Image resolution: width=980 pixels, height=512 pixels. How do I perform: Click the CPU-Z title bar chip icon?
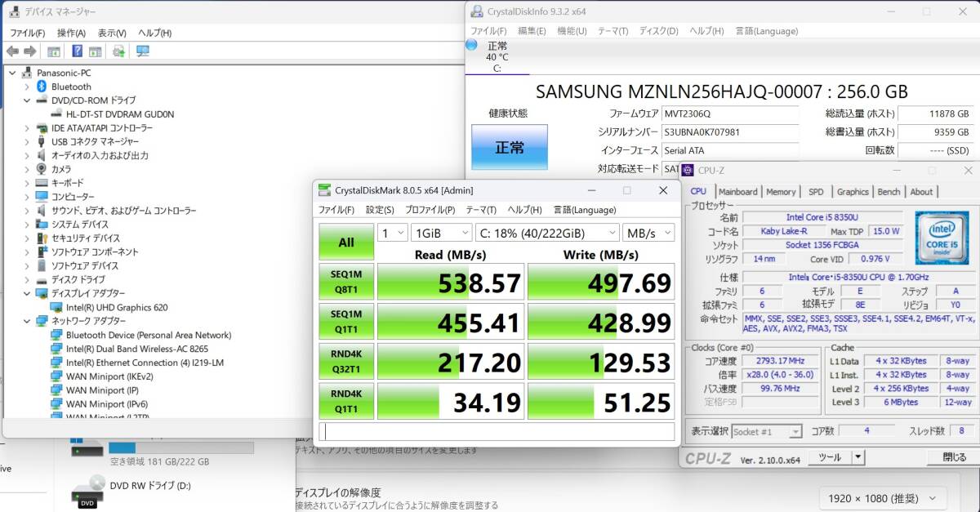pos(688,170)
